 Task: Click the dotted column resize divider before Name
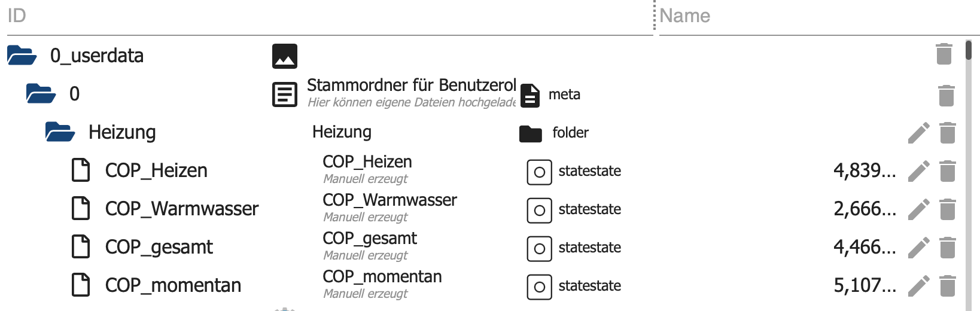click(x=656, y=16)
